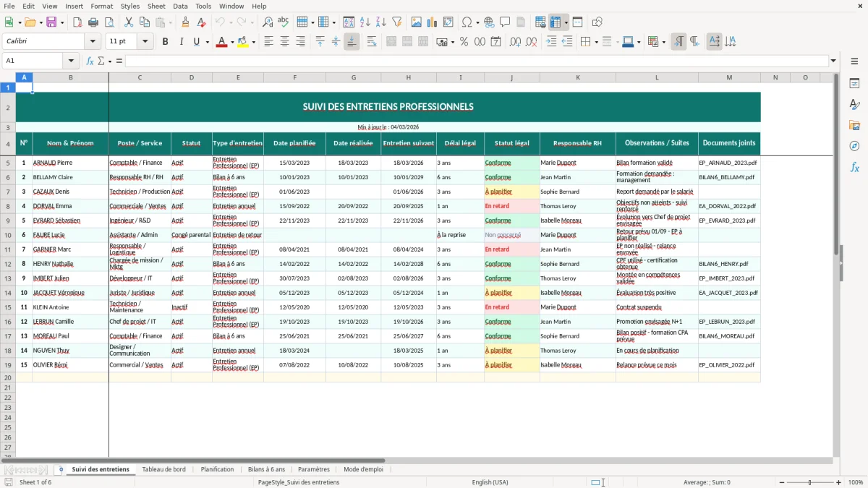Image resolution: width=868 pixels, height=488 pixels.
Task: Select column header J
Action: point(511,77)
